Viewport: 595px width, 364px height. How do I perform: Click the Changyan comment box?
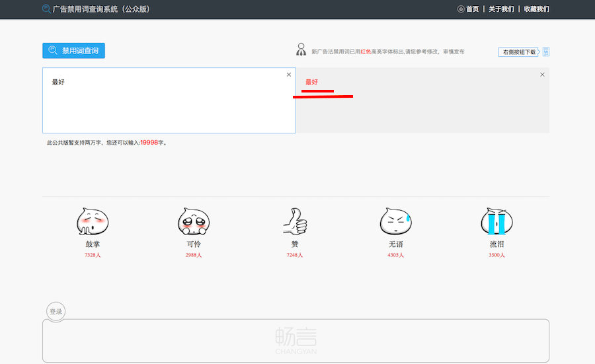pyautogui.click(x=296, y=340)
